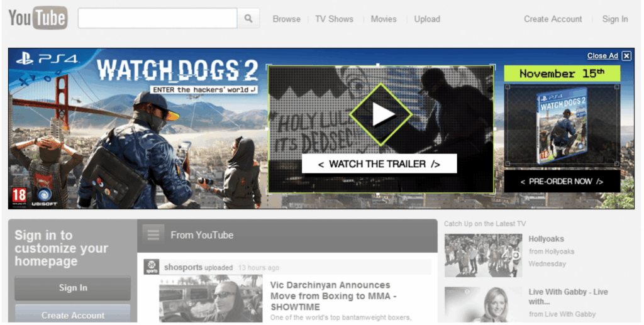The width and height of the screenshot is (644, 325).
Task: Click the shosports channel avatar icon
Action: coord(152,267)
